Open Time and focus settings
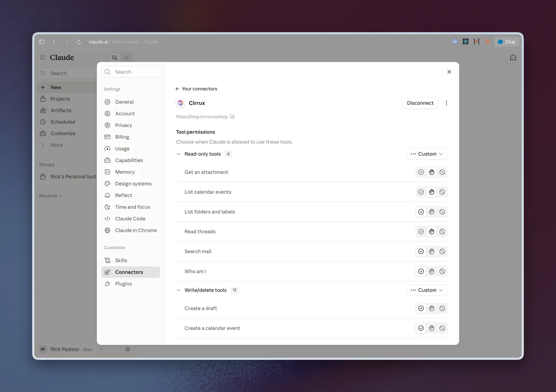The height and width of the screenshot is (392, 556). pos(131,207)
